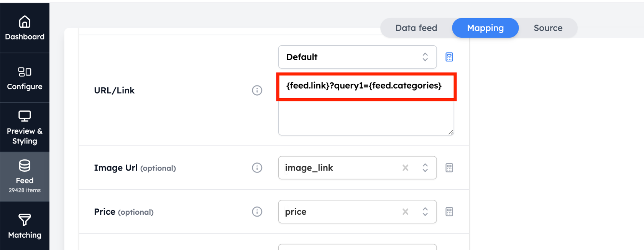Show info tooltip for URL/Link
Viewport: 644px width, 250px height.
tap(257, 90)
